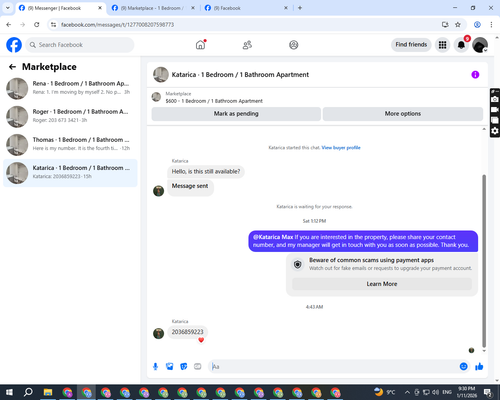Image resolution: width=500 pixels, height=400 pixels.
Task: Go back with the Marketplace back arrow
Action: coord(12,67)
